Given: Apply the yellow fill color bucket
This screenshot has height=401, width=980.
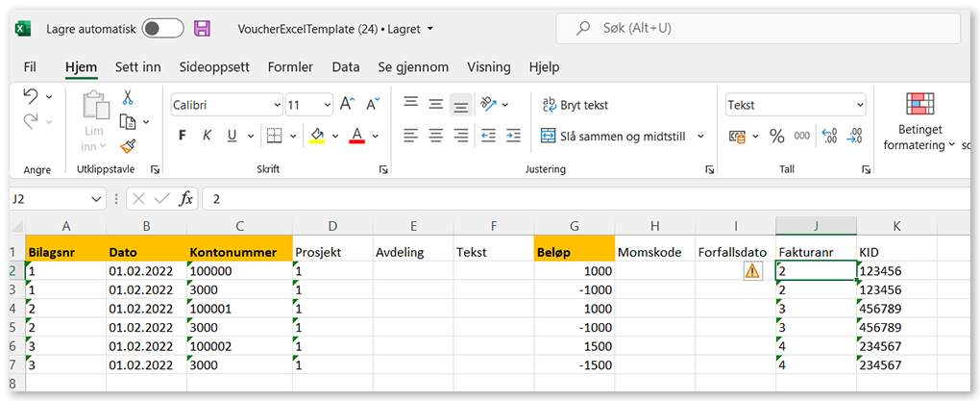Looking at the screenshot, I should pos(317,136).
